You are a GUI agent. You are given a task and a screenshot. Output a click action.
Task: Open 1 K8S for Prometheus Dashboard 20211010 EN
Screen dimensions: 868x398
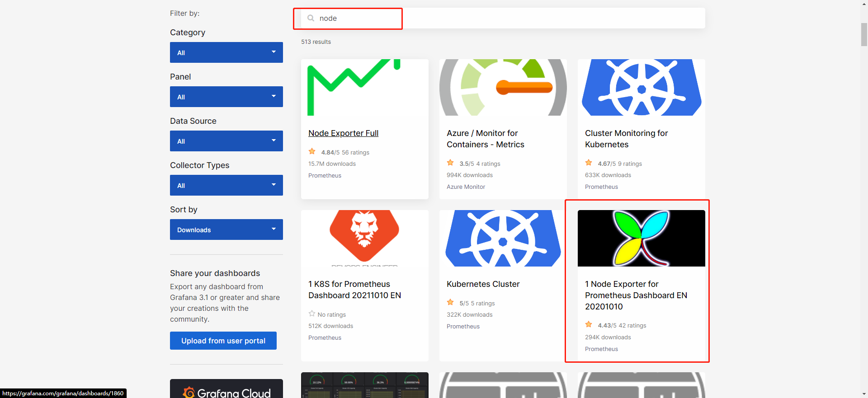[355, 290]
